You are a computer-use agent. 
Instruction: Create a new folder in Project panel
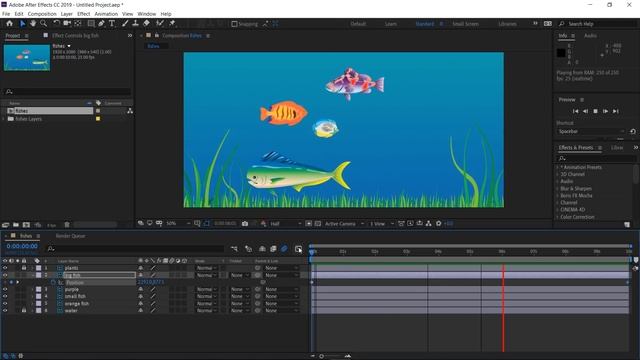click(16, 225)
